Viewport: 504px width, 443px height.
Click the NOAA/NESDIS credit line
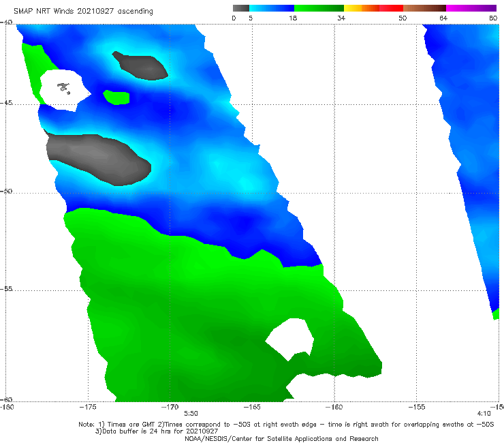coord(281,439)
